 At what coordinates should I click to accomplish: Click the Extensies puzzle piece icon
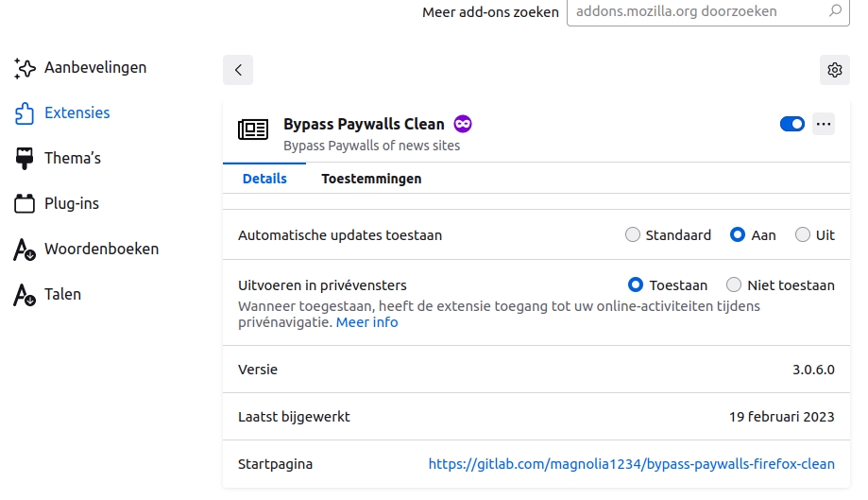26,113
